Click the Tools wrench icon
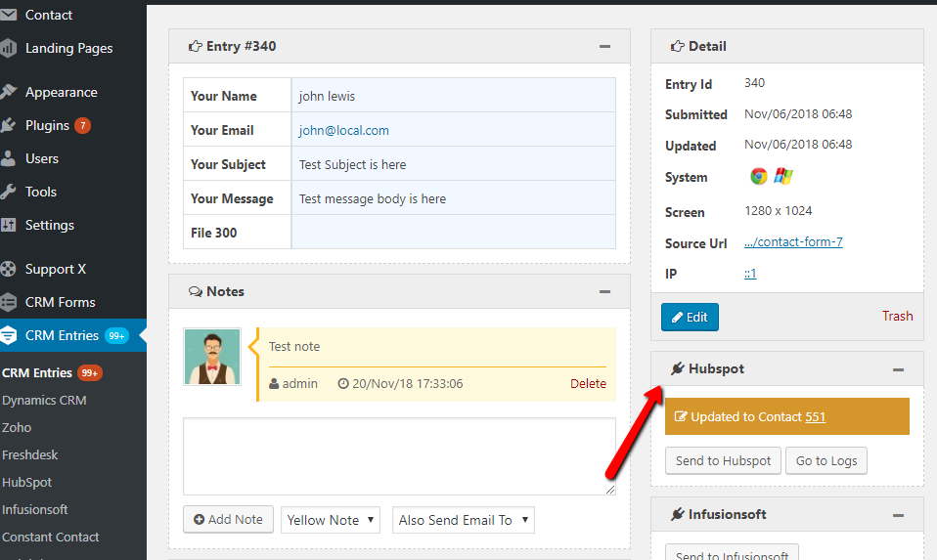This screenshot has width=937, height=560. (x=9, y=192)
